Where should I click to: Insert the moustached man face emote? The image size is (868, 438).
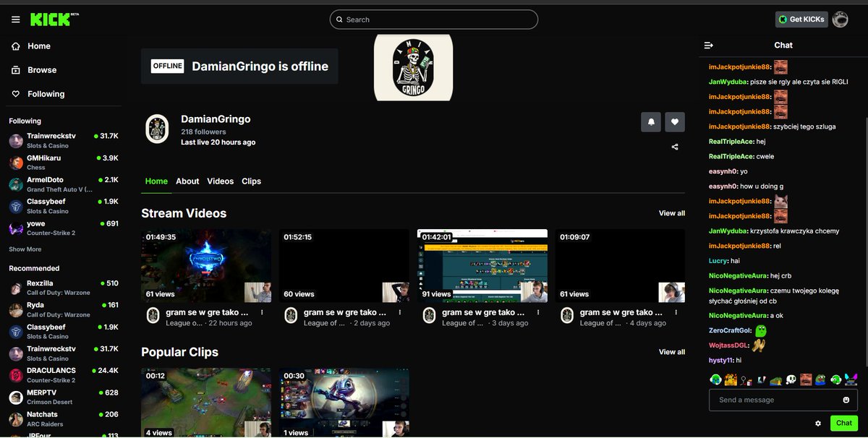[807, 379]
